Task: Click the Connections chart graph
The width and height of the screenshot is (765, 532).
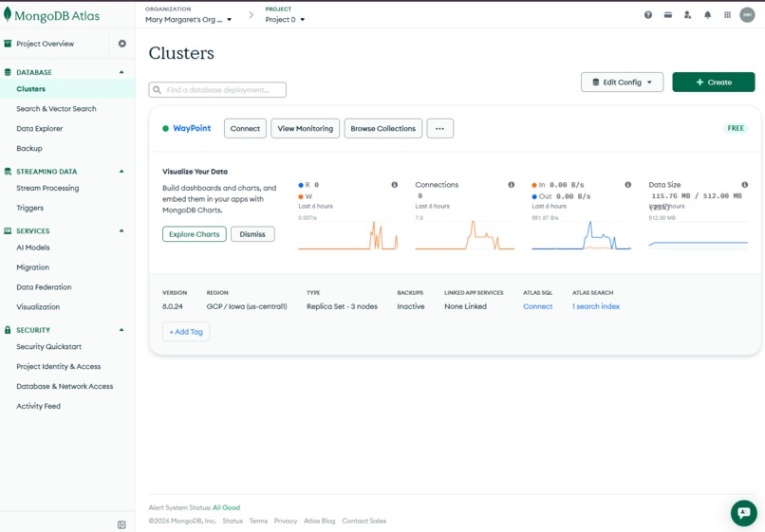Action: (x=464, y=235)
